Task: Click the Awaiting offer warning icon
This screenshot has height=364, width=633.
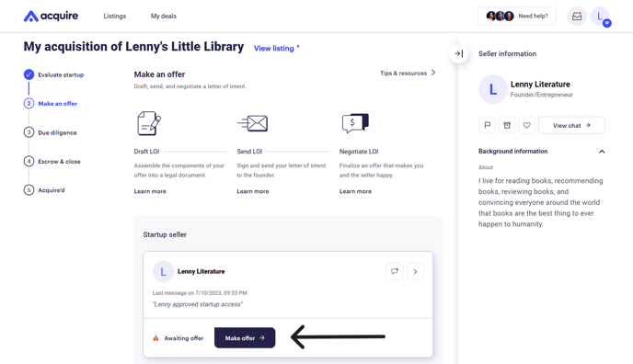Action: [x=155, y=338]
